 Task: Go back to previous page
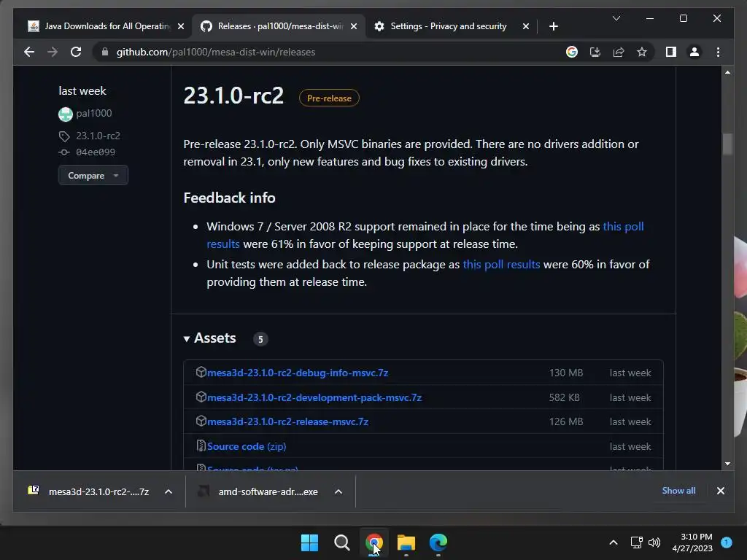coord(29,52)
